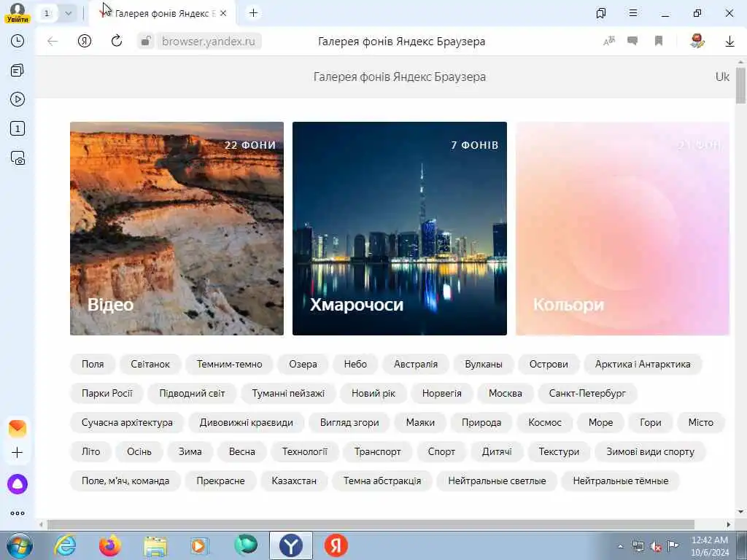Click the browser.yandex.ru address field
747x560 pixels.
pyautogui.click(x=208, y=42)
